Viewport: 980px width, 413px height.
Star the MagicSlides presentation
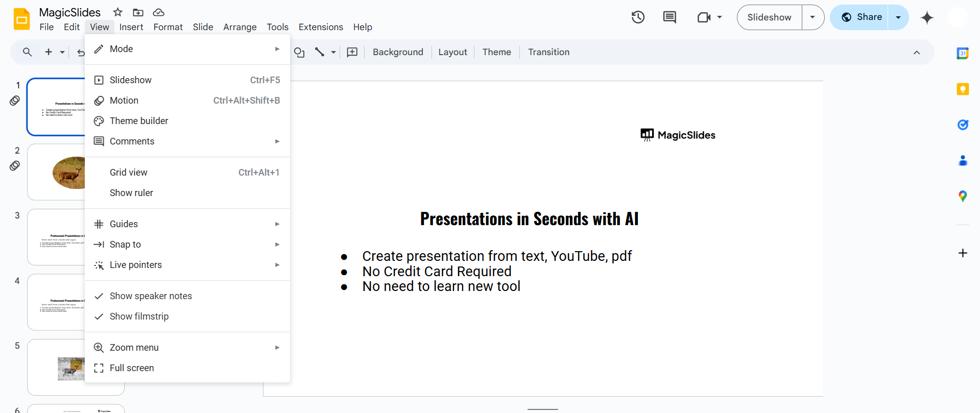coord(118,12)
